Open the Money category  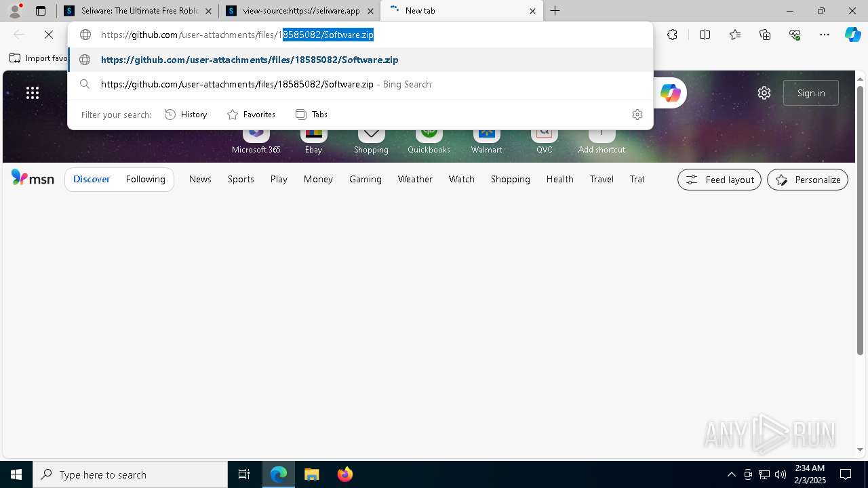(x=318, y=179)
